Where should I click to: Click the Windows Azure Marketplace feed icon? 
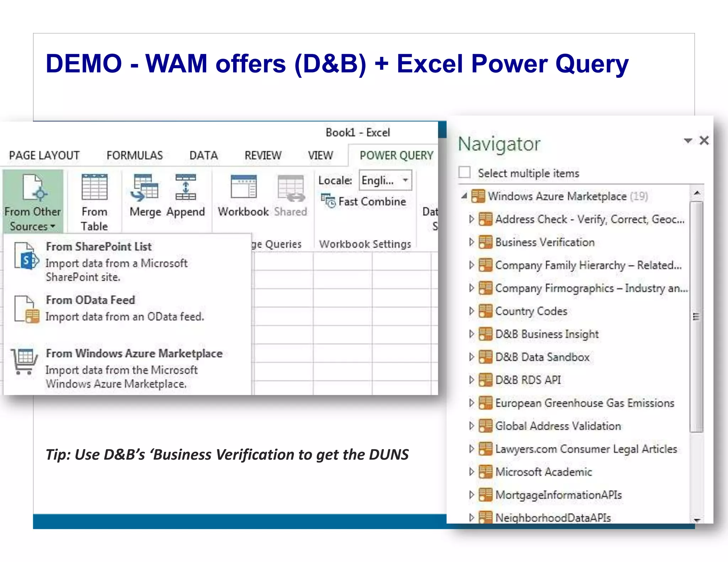coord(478,196)
